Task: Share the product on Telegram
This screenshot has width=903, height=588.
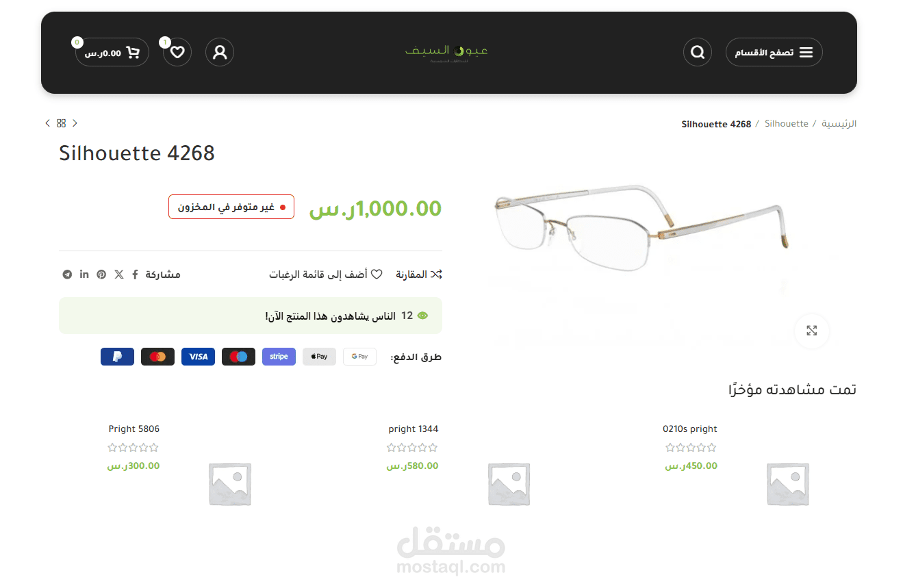Action: pos(67,274)
